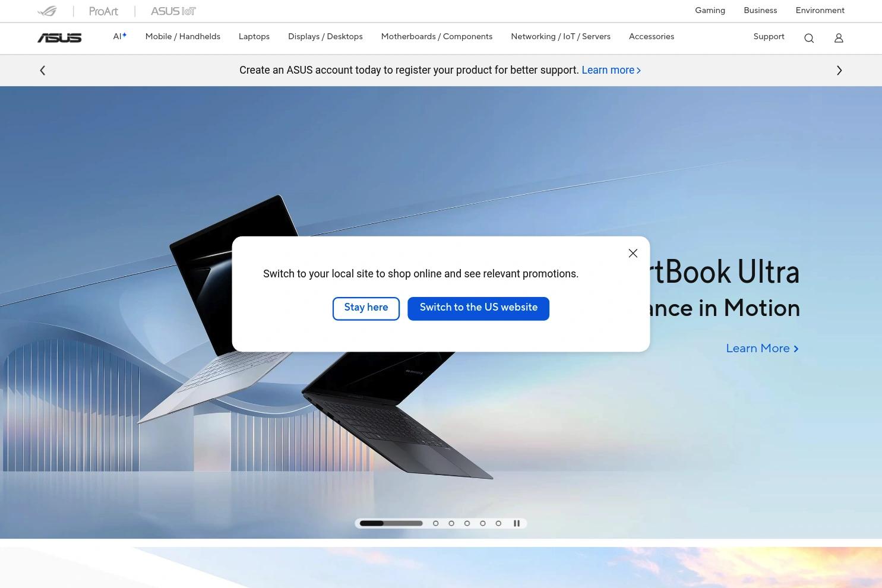Select the third carousel slide dot
The width and height of the screenshot is (882, 588).
click(x=451, y=523)
